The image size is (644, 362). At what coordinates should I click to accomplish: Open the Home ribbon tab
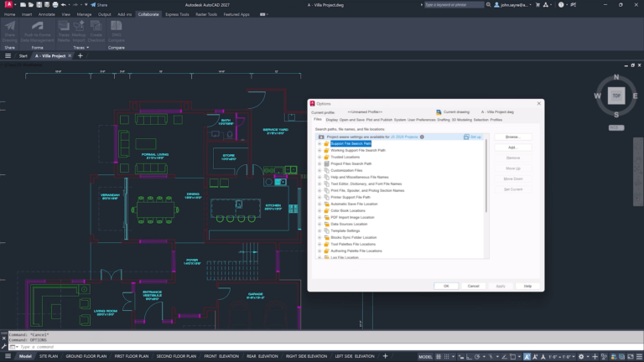click(9, 14)
